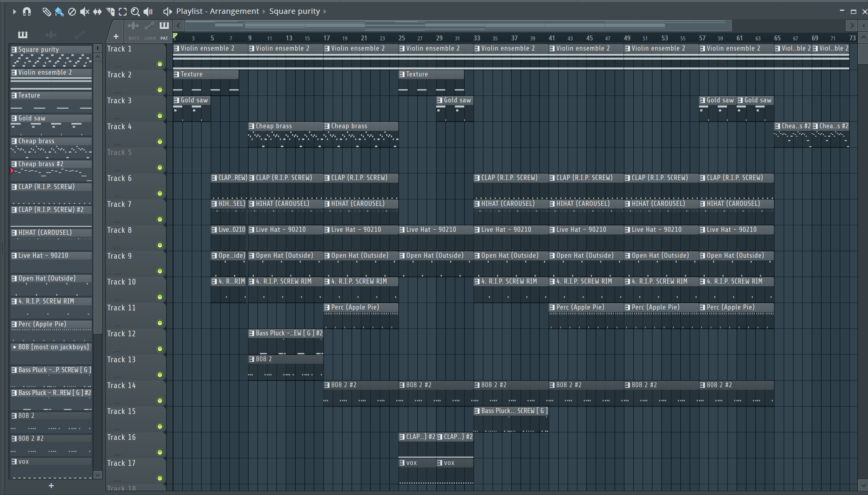Select the Delete tool
This screenshot has height=495, width=868.
(x=72, y=12)
